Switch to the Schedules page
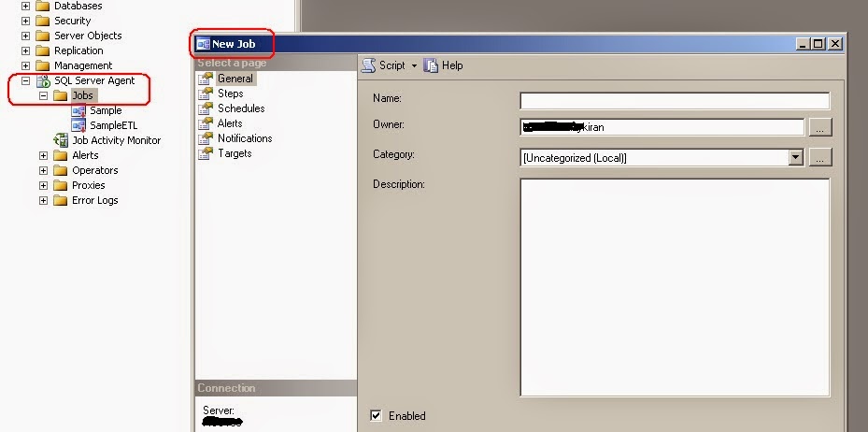The width and height of the screenshot is (868, 432). pyautogui.click(x=241, y=108)
